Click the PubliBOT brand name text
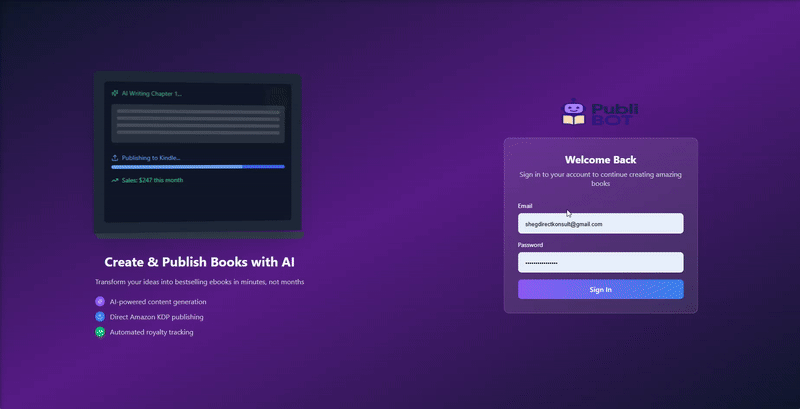 (614, 114)
